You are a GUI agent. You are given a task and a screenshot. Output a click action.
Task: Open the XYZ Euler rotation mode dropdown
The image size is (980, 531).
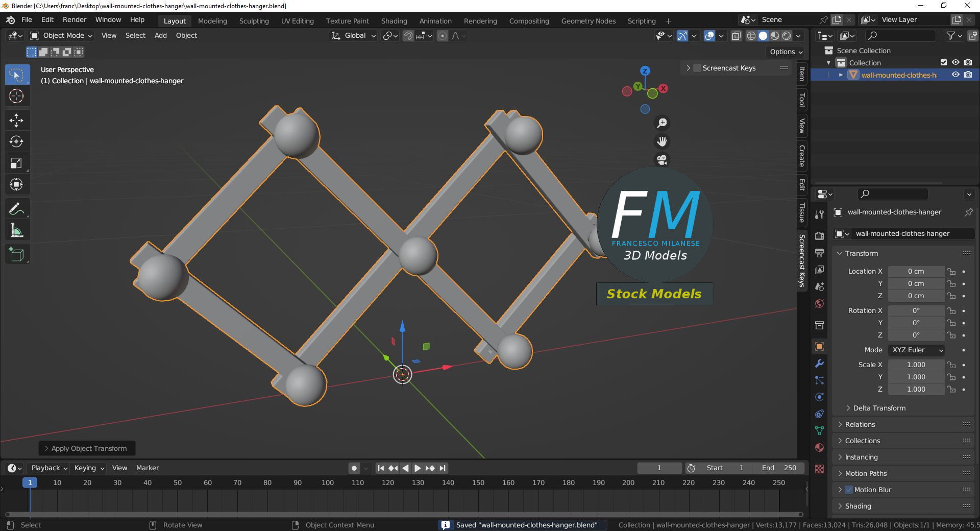click(x=916, y=350)
